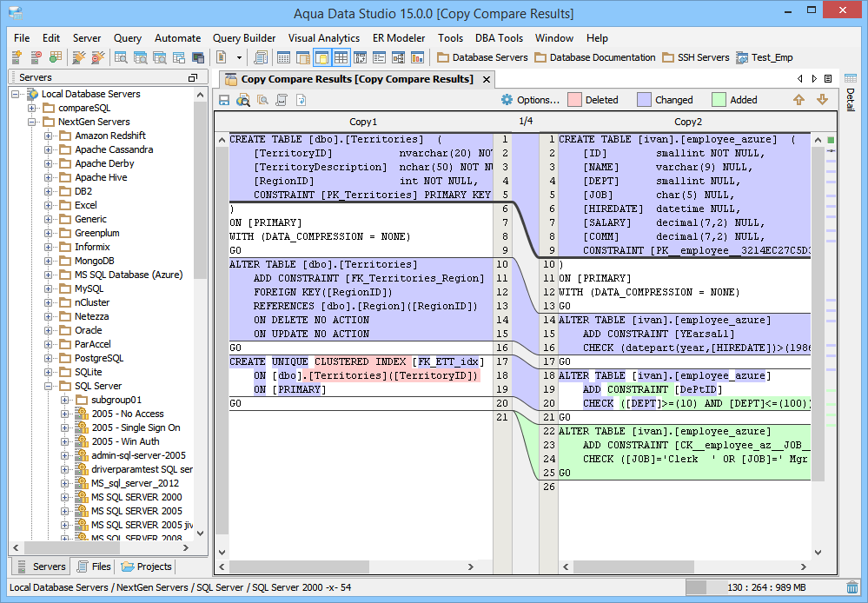Screen dimensions: 868x603
Task: Expand the Oracle folder node
Action: point(48,330)
